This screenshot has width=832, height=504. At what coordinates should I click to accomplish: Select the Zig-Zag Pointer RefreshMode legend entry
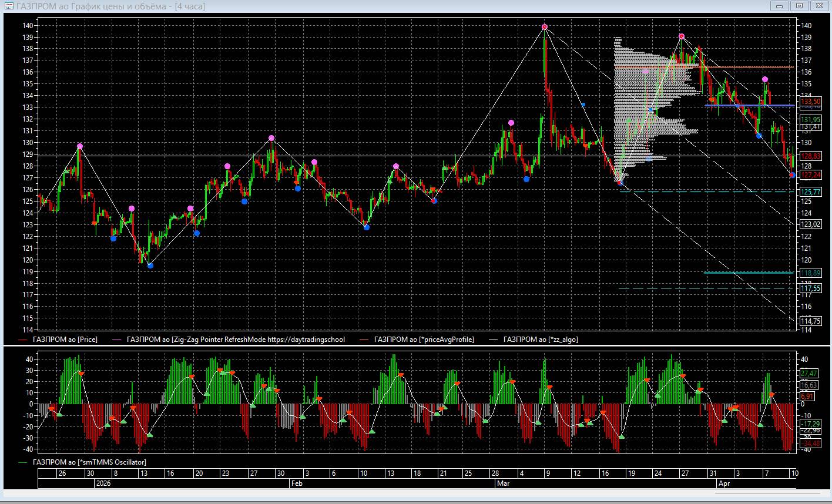tap(235, 340)
